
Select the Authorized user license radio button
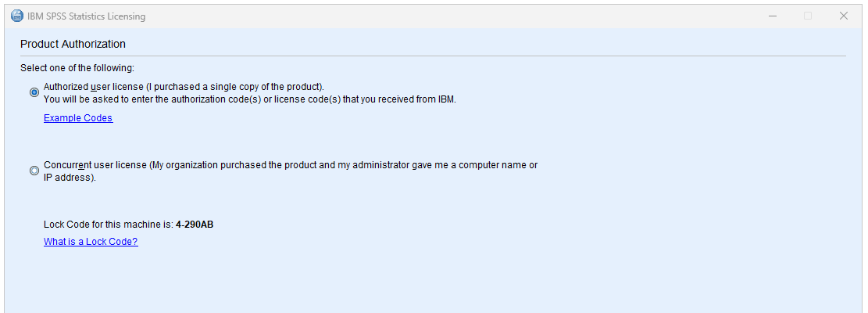point(34,92)
